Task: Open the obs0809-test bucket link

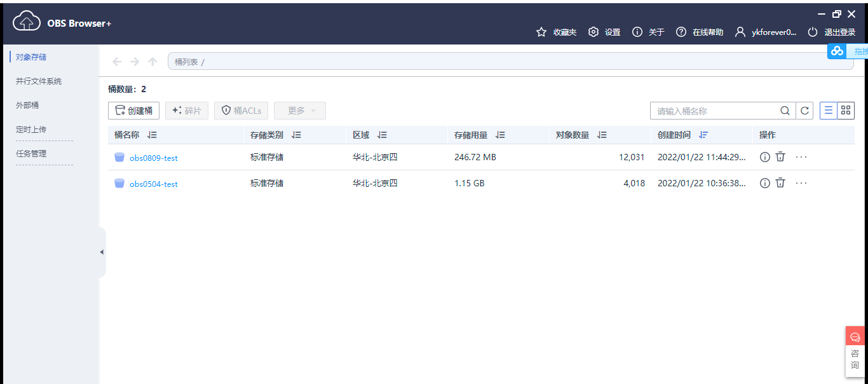Action: (x=154, y=158)
